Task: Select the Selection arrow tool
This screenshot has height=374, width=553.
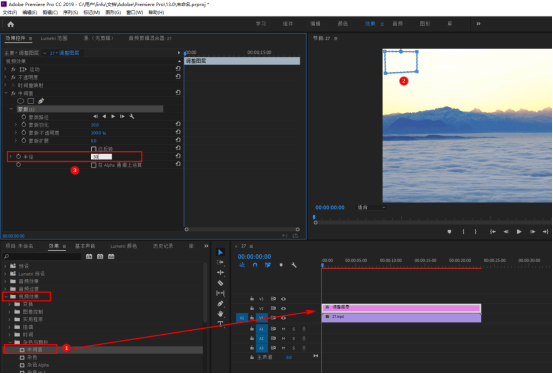Action: tap(220, 252)
